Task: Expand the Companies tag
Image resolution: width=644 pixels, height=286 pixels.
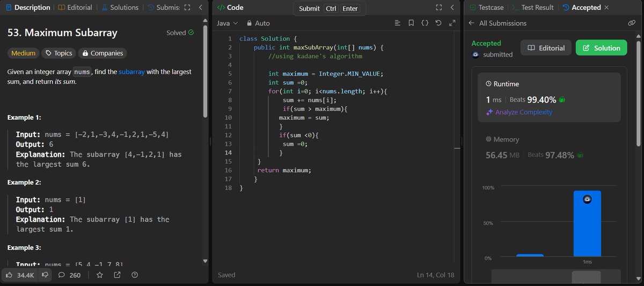Action: (x=102, y=53)
